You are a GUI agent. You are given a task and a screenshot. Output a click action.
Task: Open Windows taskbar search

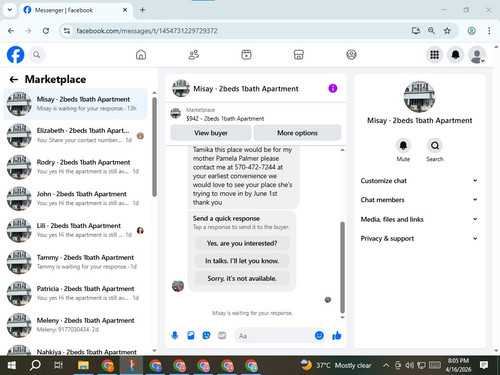(35, 365)
